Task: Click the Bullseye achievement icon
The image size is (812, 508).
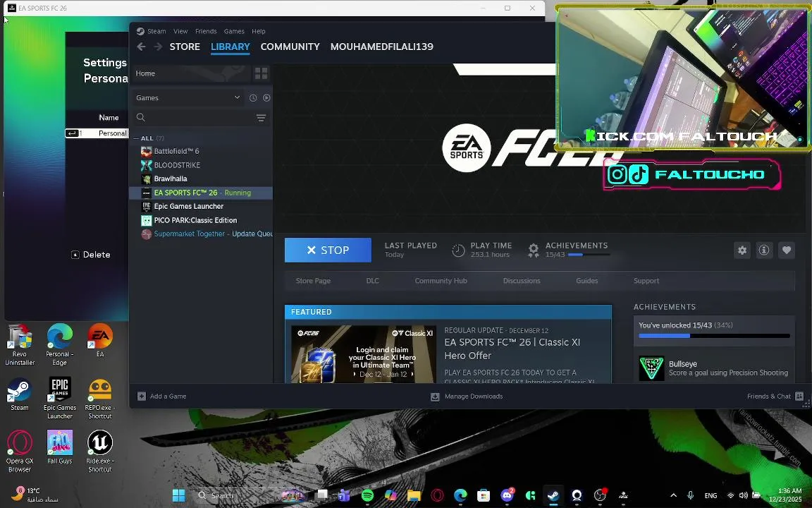Action: pyautogui.click(x=651, y=368)
